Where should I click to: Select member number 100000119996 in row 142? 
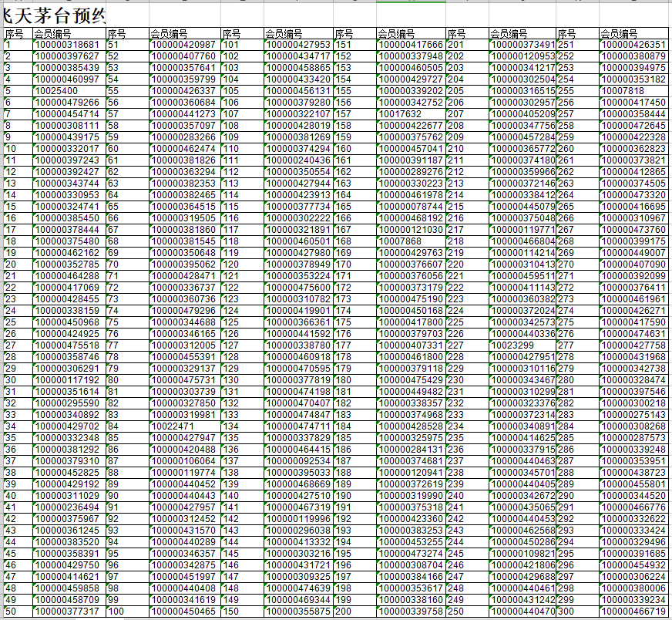click(299, 520)
